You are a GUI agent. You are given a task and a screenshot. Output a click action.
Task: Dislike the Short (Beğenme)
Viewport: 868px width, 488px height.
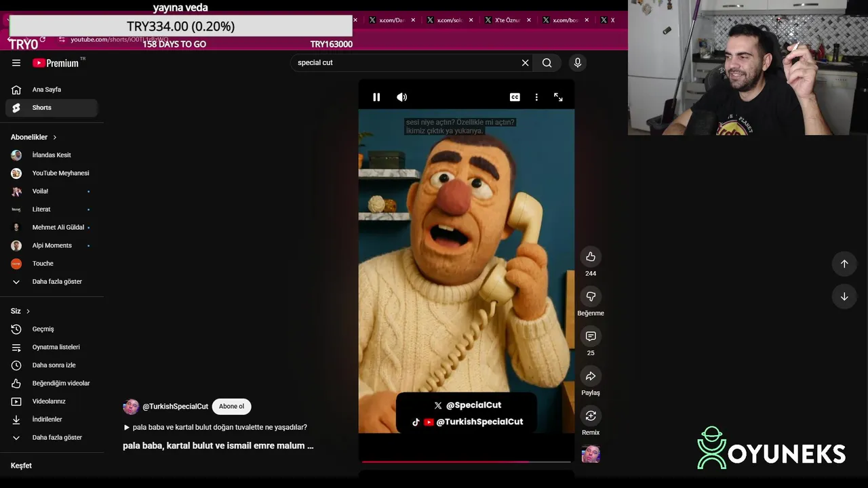(591, 296)
